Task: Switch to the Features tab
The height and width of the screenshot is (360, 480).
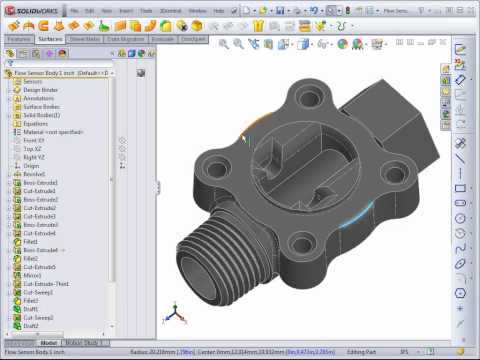Action: click(19, 39)
